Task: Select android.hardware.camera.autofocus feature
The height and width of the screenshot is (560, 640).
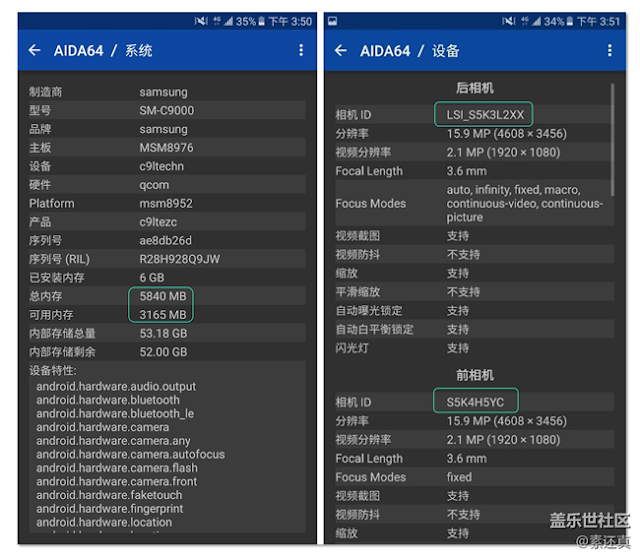Action: [x=130, y=454]
